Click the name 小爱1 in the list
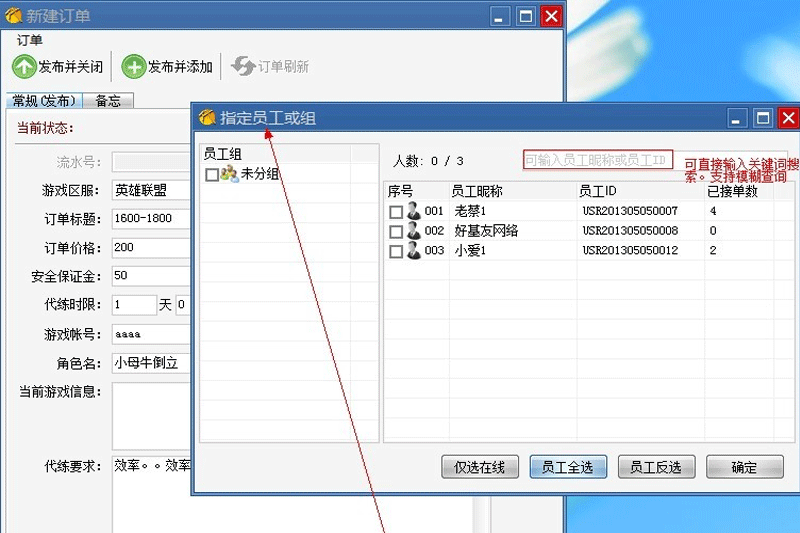Screen dimensions: 800x533 pyautogui.click(x=470, y=250)
